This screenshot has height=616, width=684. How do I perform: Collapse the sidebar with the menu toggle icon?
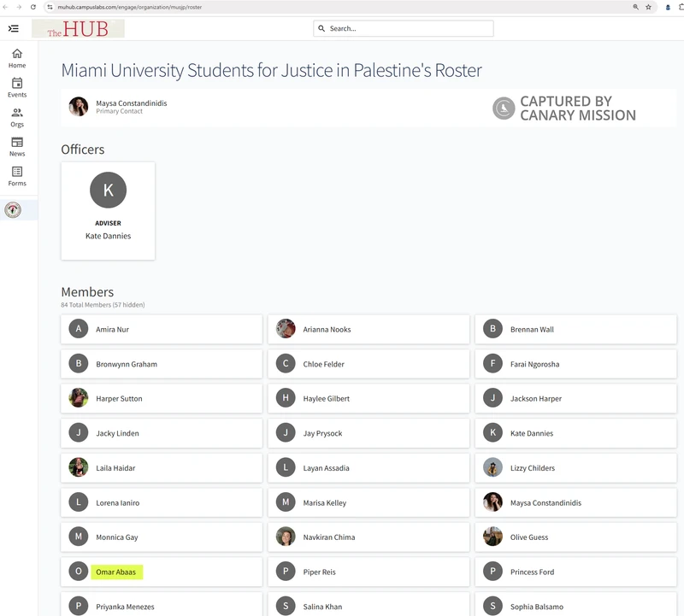click(x=14, y=29)
